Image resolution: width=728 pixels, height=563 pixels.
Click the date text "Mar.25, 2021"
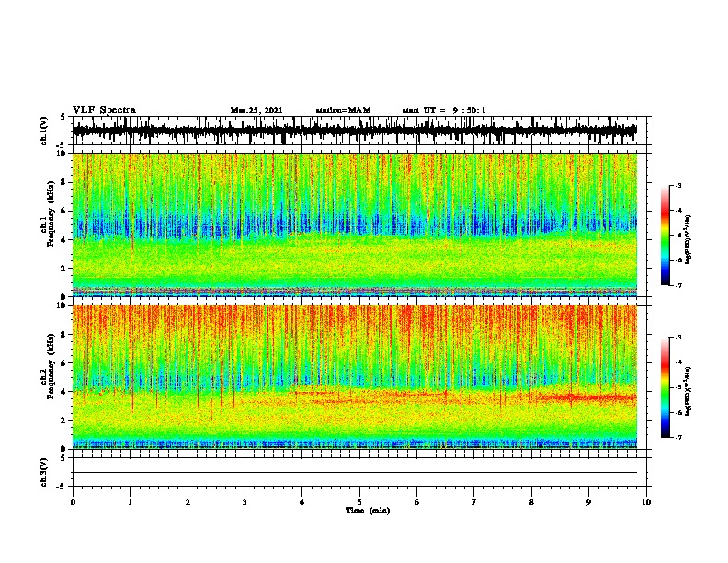(256, 110)
